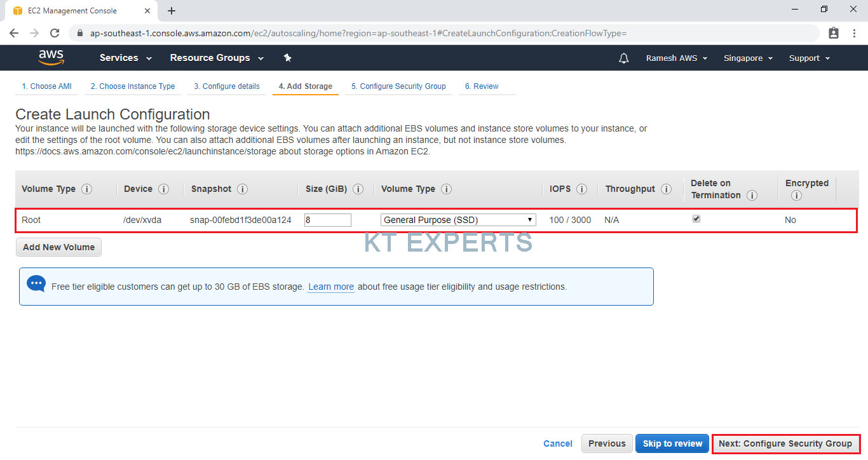Click info icon beside Throughput header

[x=666, y=189]
